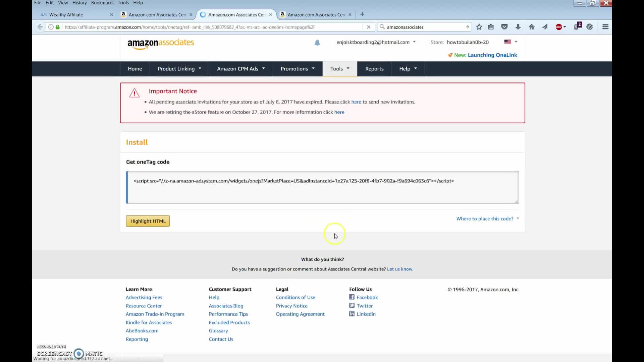Screen dimensions: 644x362
Task: Open the Associates Blog link
Action: 226,306
